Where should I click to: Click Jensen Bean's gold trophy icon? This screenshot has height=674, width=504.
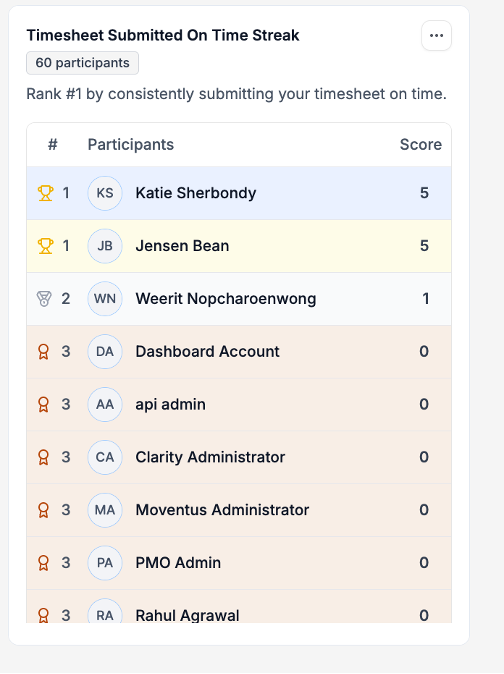46,246
